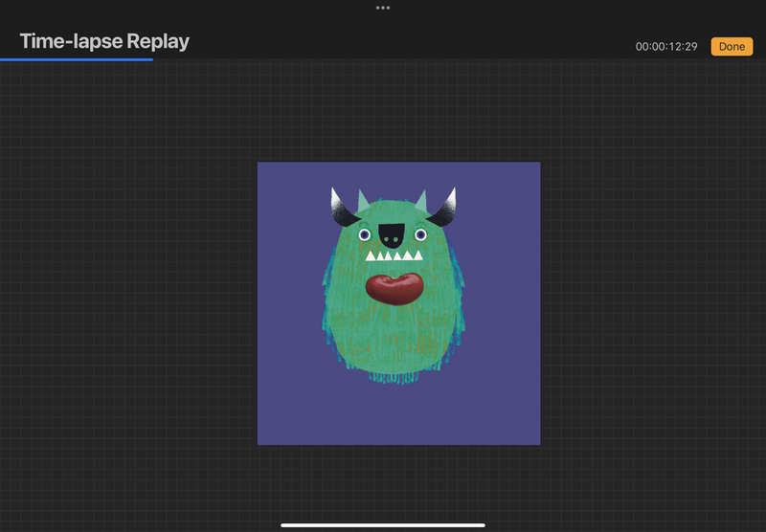Click the small green ear beside right horn

(x=420, y=201)
